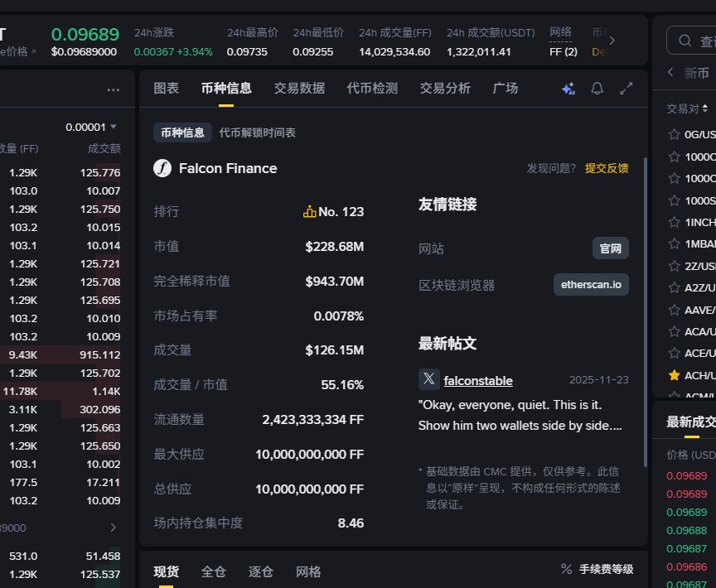Click the ranking trophy icon

click(x=309, y=211)
